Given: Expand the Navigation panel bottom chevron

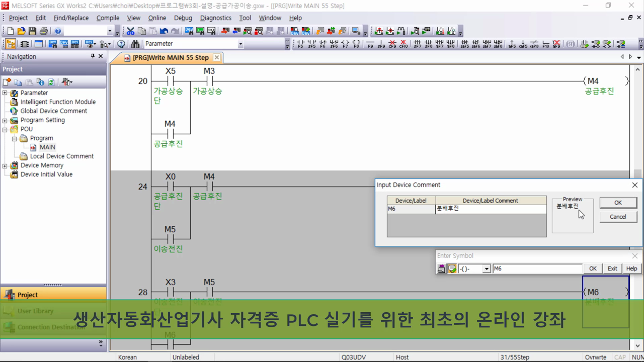Looking at the screenshot, I should point(101,343).
